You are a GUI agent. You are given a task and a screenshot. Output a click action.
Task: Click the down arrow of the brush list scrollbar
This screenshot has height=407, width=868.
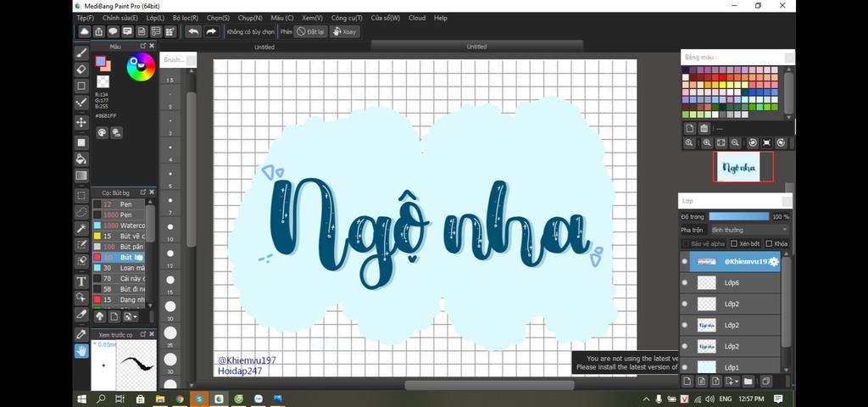click(x=151, y=305)
